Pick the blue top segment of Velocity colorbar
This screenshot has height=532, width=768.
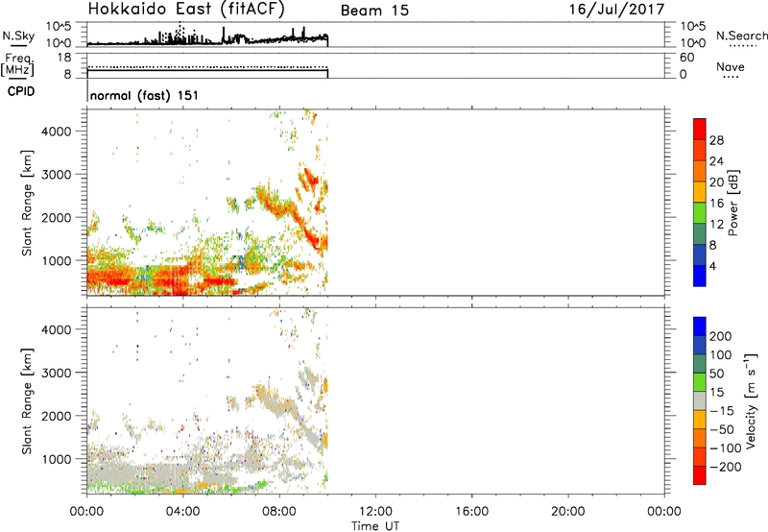point(700,326)
